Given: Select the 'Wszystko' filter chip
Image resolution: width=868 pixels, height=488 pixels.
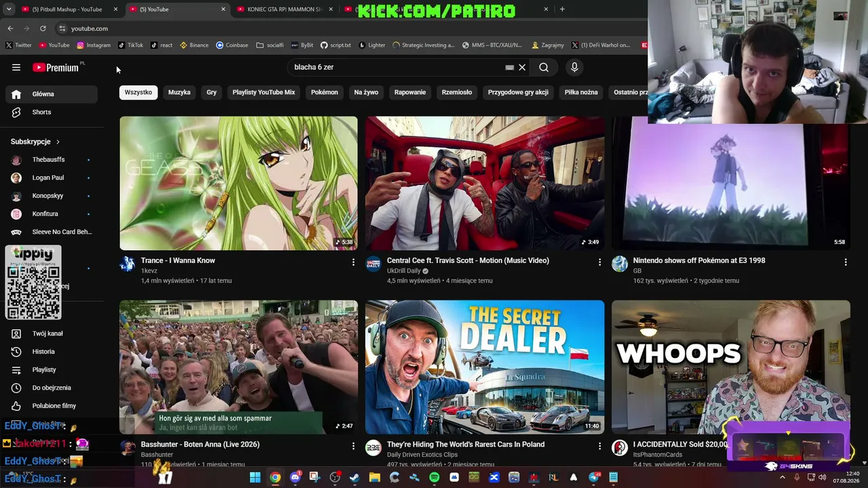Looking at the screenshot, I should point(138,92).
